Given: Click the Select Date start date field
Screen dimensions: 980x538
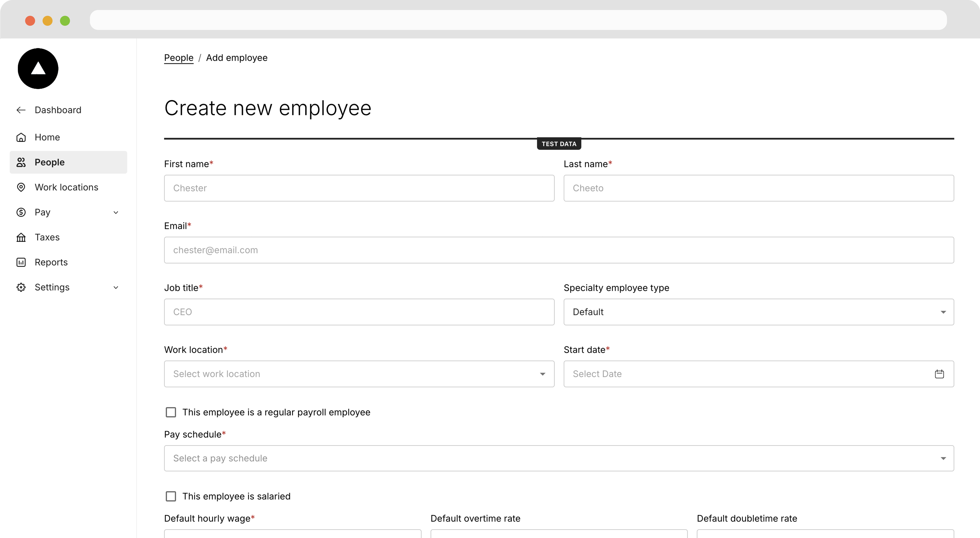Looking at the screenshot, I should pos(759,374).
